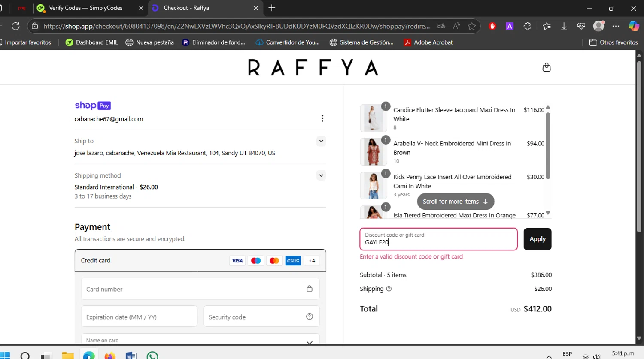Select the Candice Flutter Sleeve dress thumbnail
The width and height of the screenshot is (644, 359).
tap(373, 118)
